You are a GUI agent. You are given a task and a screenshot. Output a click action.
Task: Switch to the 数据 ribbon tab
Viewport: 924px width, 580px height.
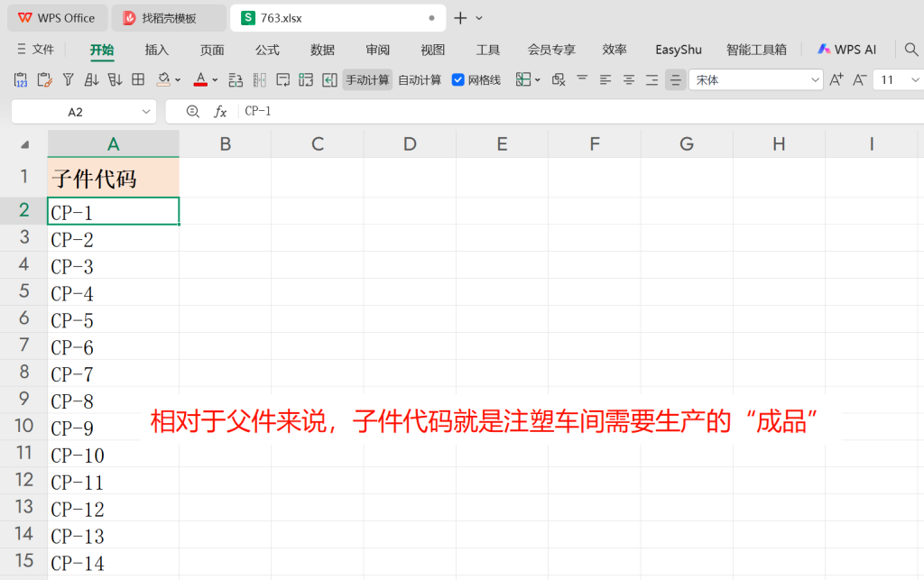coord(322,50)
